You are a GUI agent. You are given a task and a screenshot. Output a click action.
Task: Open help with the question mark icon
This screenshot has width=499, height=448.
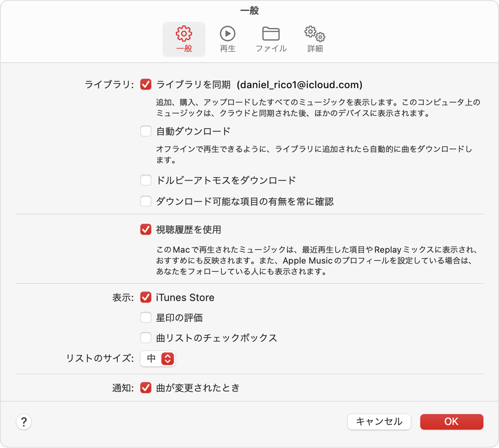tap(24, 422)
